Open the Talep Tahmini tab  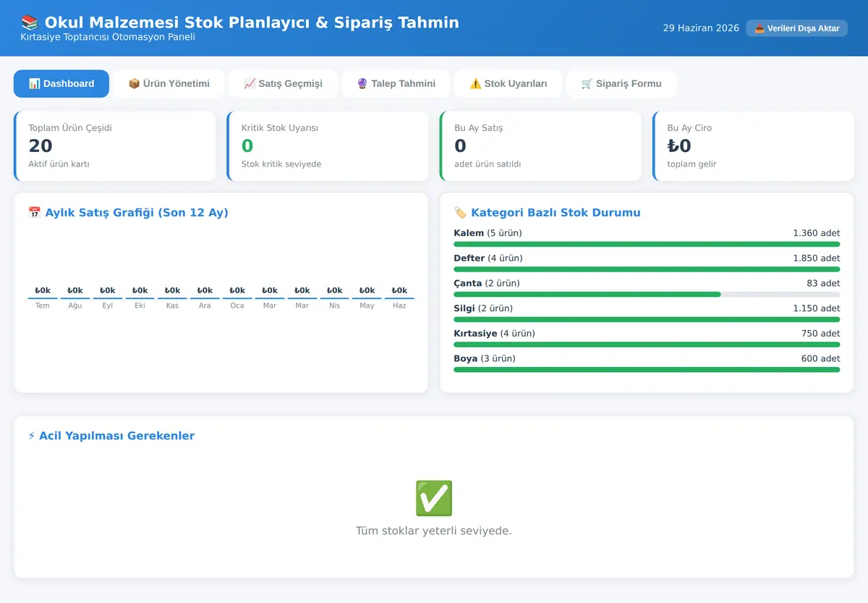[396, 84]
